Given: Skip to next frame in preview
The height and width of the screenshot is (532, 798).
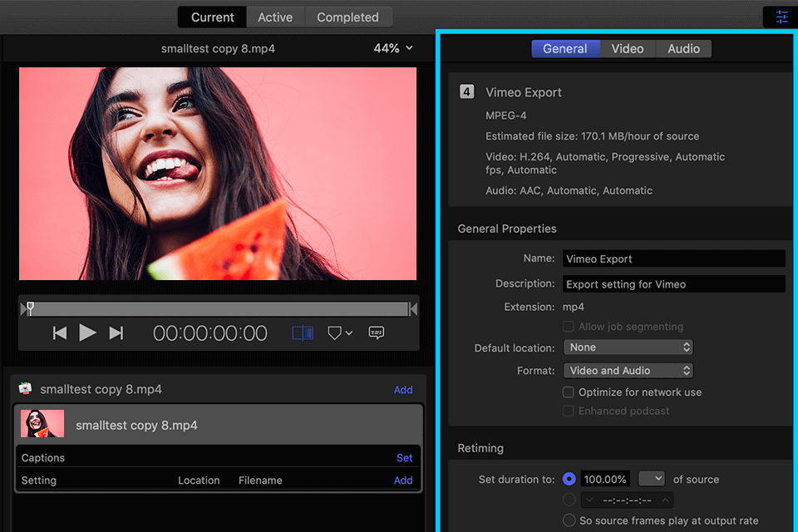Looking at the screenshot, I should click(x=116, y=333).
